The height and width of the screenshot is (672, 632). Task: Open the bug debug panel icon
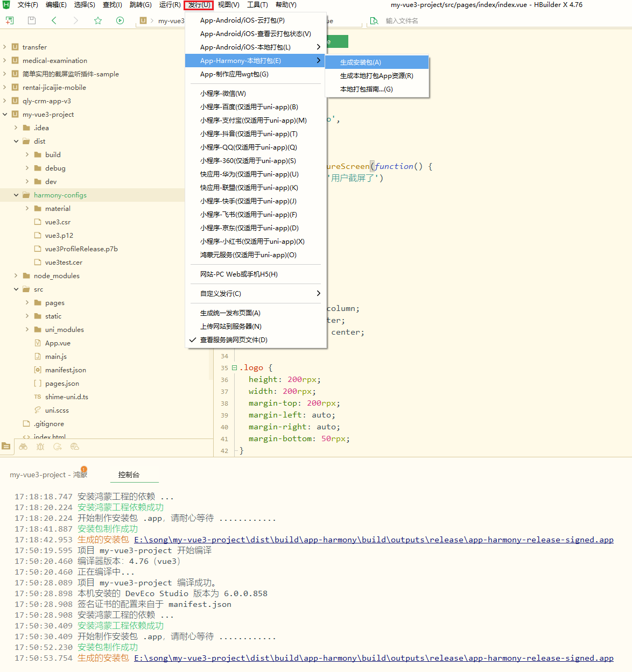[x=40, y=447]
